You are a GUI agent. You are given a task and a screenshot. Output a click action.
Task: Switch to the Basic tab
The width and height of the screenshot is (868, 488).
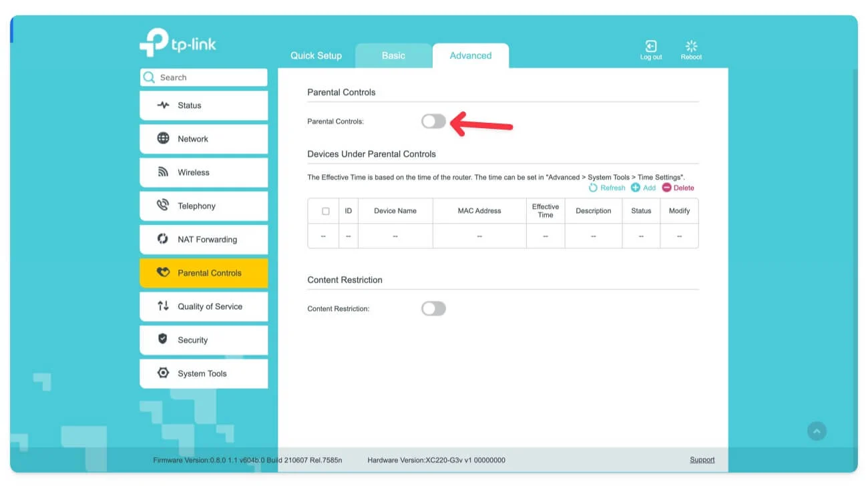pyautogui.click(x=393, y=55)
